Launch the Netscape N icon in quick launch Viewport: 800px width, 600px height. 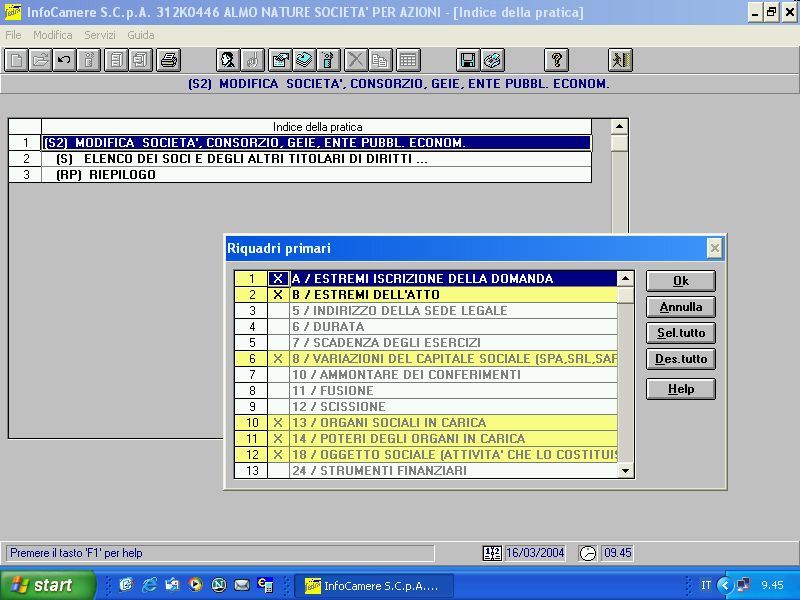218,585
